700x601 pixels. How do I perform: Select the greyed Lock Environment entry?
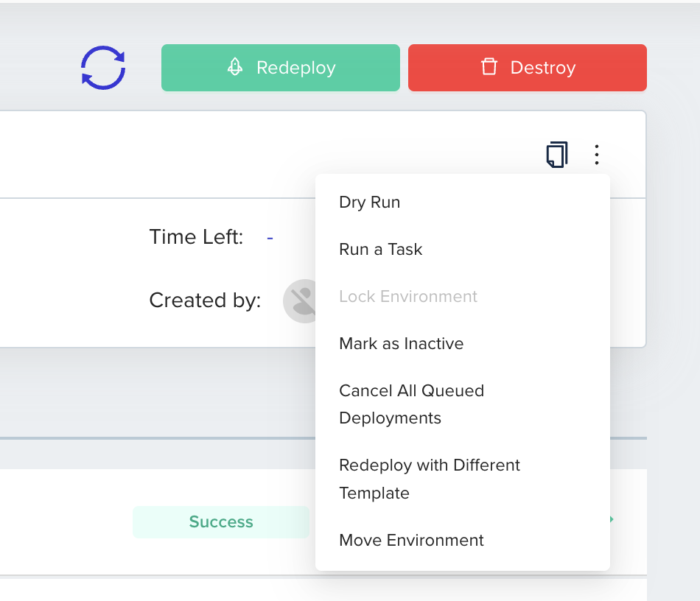[463, 296]
